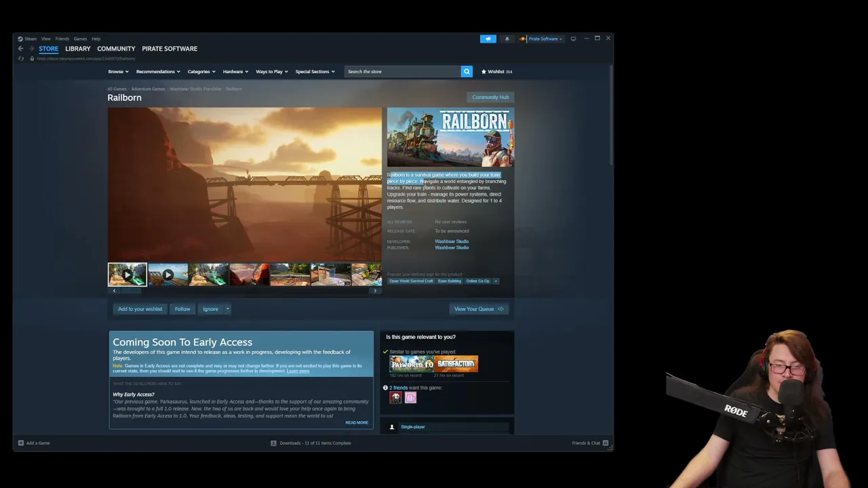Click the first friend avatar who wants this game
Screen dimensions: 868x488
point(395,398)
